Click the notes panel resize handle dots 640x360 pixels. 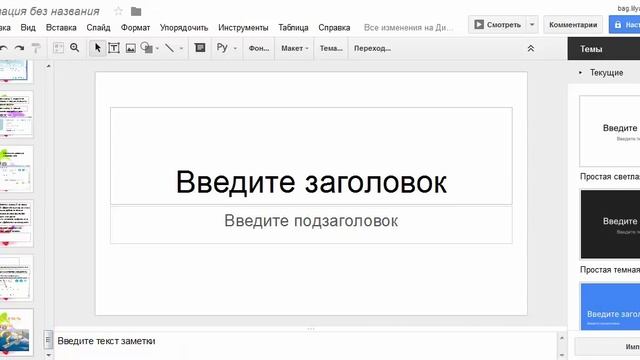click(x=311, y=329)
